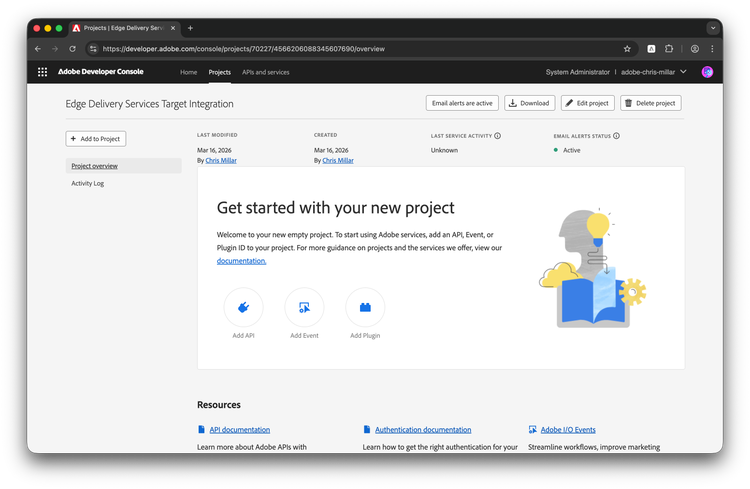Open the documentation link
The width and height of the screenshot is (750, 489).
[x=242, y=260]
